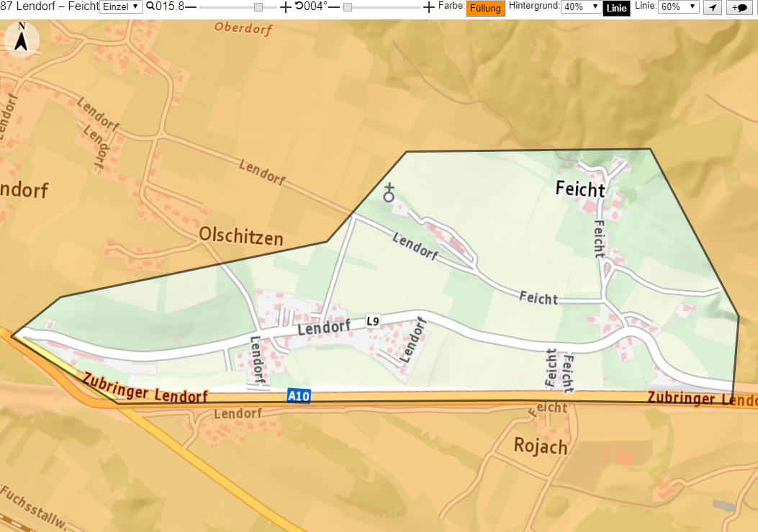The image size is (758, 532).
Task: Click the A10 highway shield on map
Action: (298, 396)
